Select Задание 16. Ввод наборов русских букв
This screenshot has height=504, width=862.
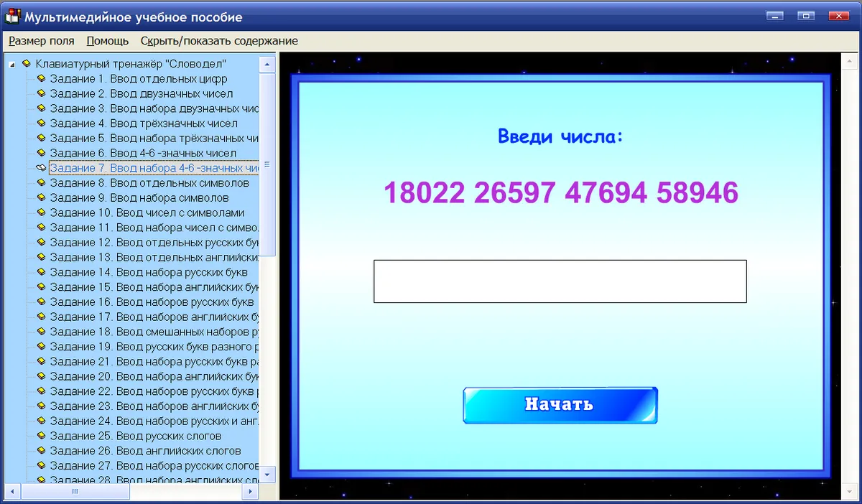point(152,302)
